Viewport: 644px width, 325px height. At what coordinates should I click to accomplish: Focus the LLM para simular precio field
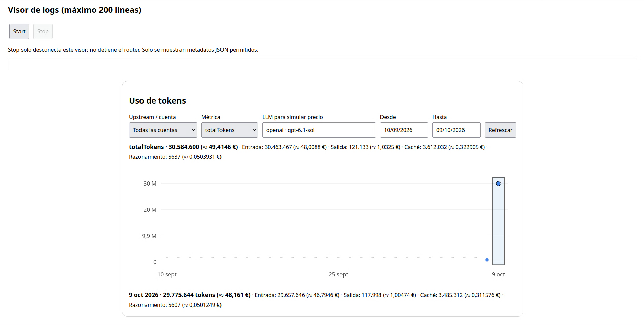[x=319, y=130]
